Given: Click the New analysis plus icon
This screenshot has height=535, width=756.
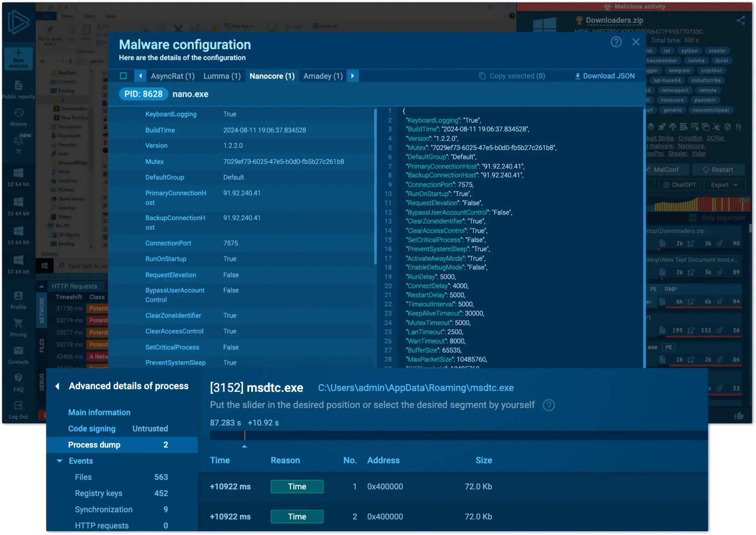Looking at the screenshot, I should (x=19, y=53).
